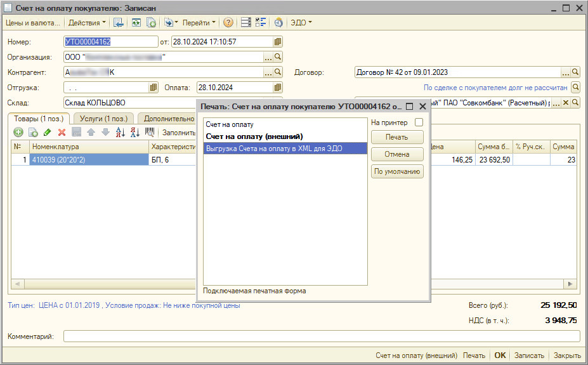Open the calendar picker for the document date
588x365 pixels.
tap(277, 42)
